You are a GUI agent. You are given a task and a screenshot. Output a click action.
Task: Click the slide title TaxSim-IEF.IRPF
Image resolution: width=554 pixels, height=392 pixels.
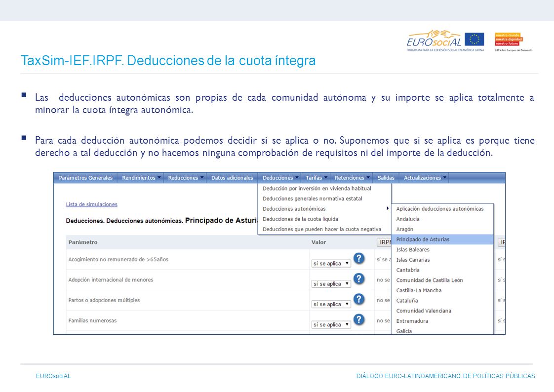168,61
